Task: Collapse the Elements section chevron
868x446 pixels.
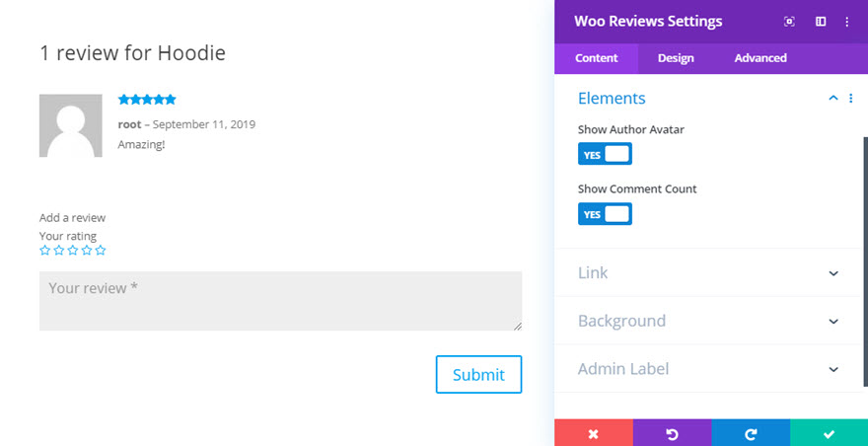Action: (x=833, y=98)
